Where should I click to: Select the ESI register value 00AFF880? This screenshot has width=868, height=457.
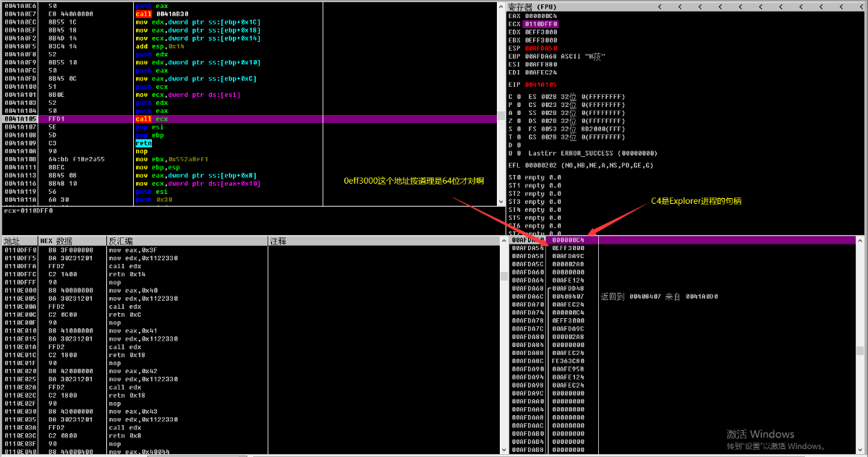click(x=540, y=64)
